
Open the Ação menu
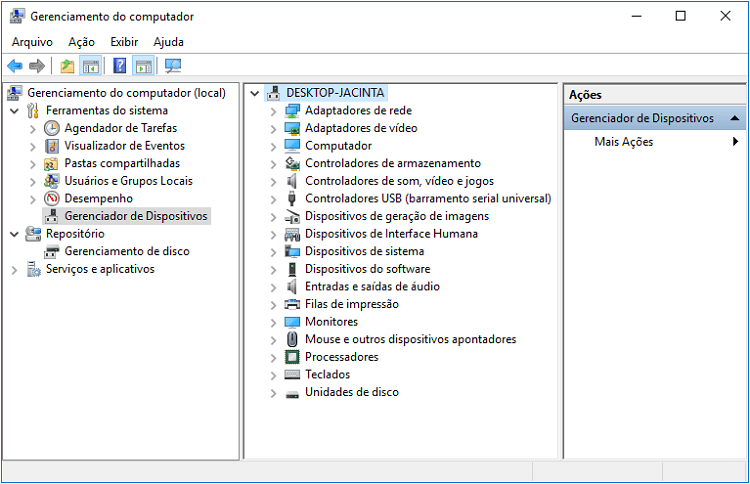point(81,42)
